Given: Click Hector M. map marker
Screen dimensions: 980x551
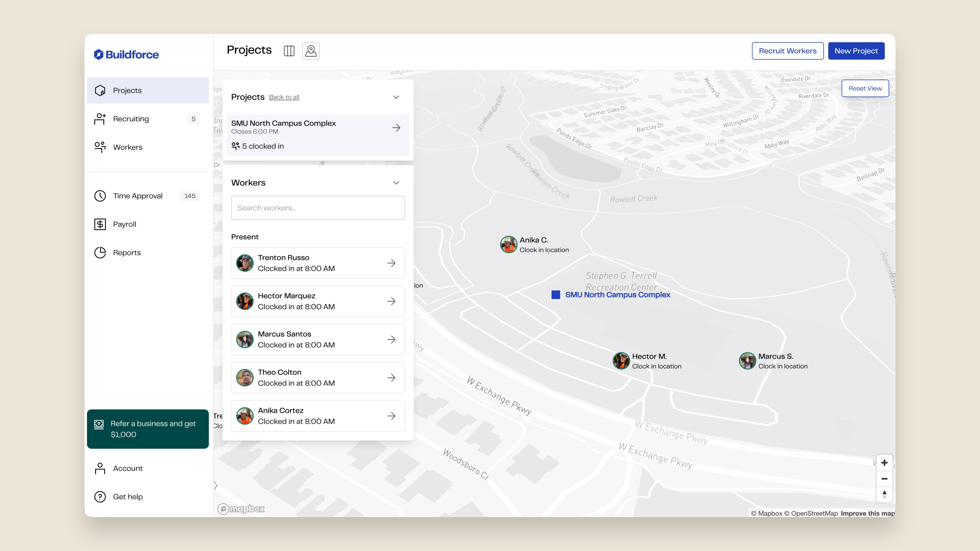Looking at the screenshot, I should pos(621,361).
